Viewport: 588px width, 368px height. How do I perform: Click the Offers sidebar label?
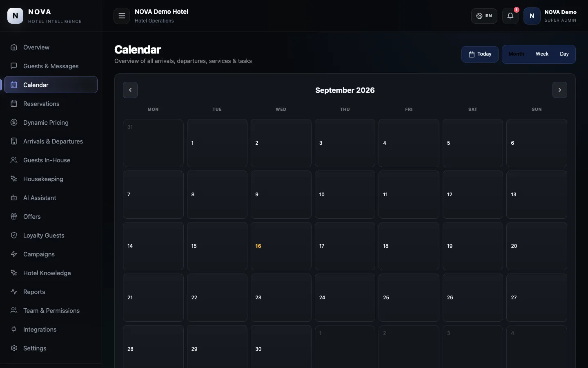click(x=32, y=216)
